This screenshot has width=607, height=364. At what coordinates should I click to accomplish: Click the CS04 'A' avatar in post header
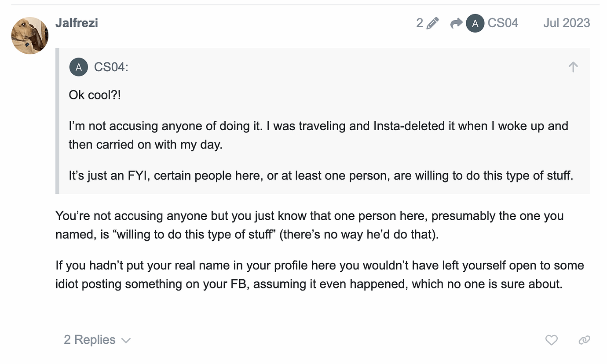tap(475, 23)
